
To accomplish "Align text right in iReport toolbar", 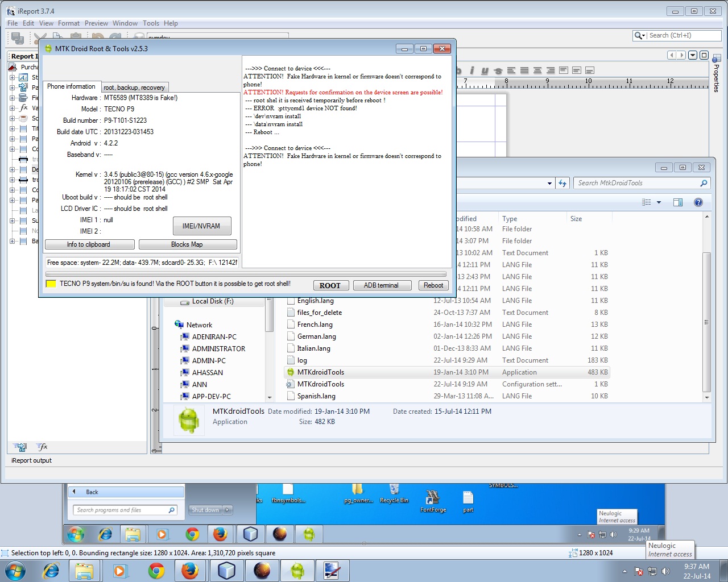I will point(551,70).
